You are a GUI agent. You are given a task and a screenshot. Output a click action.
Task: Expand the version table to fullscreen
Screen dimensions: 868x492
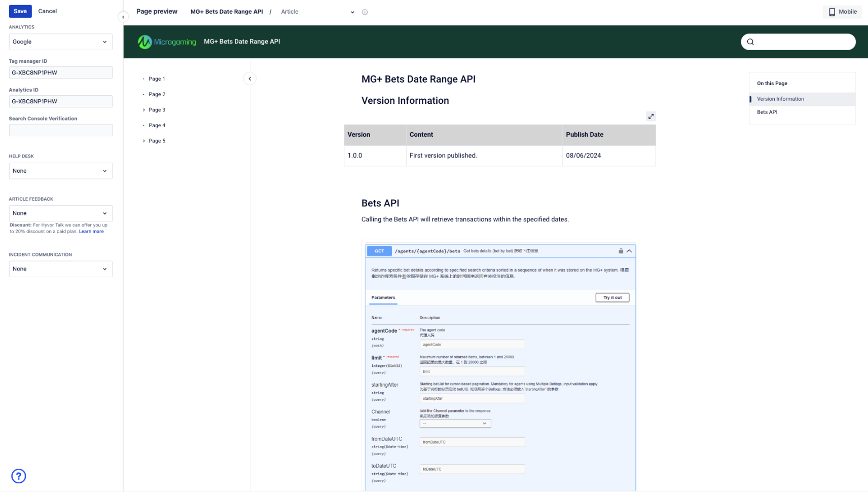point(651,117)
